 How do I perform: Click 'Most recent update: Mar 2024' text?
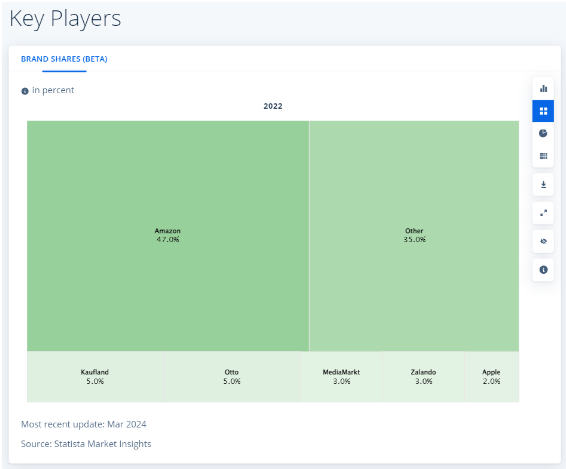coord(84,424)
